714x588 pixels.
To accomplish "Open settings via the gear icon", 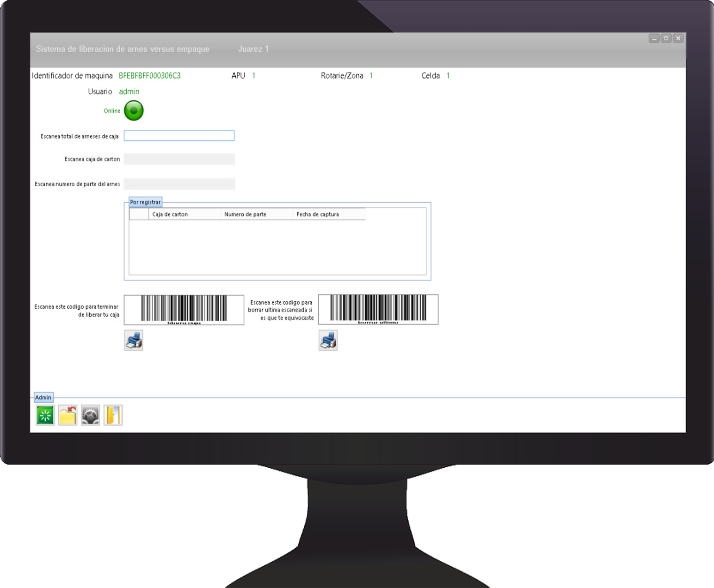I will 90,415.
